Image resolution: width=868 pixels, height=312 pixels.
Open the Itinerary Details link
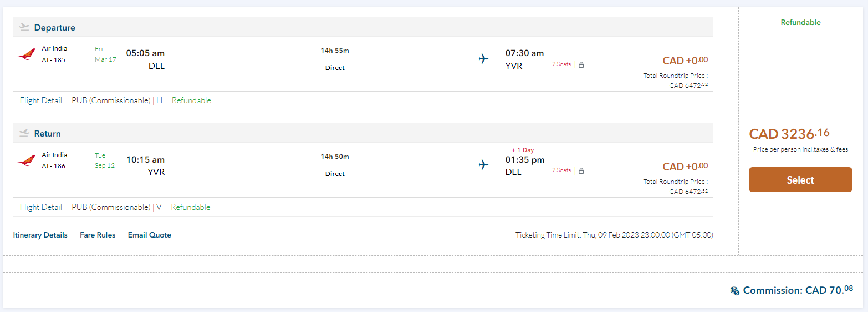coord(40,235)
